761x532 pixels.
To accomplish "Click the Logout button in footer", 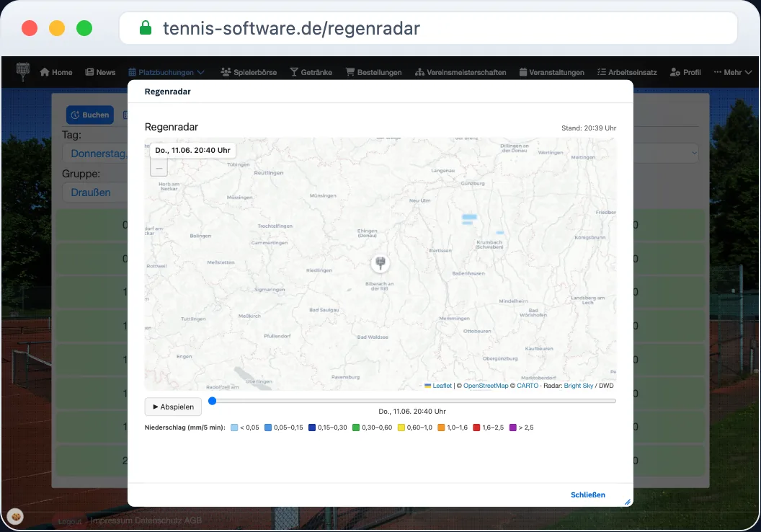I will (x=70, y=521).
